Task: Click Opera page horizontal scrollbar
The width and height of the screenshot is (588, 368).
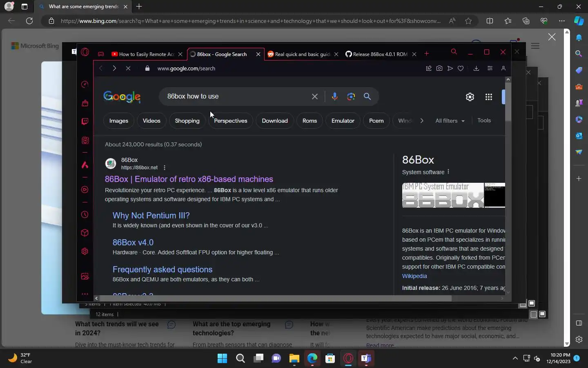Action: 276,298
